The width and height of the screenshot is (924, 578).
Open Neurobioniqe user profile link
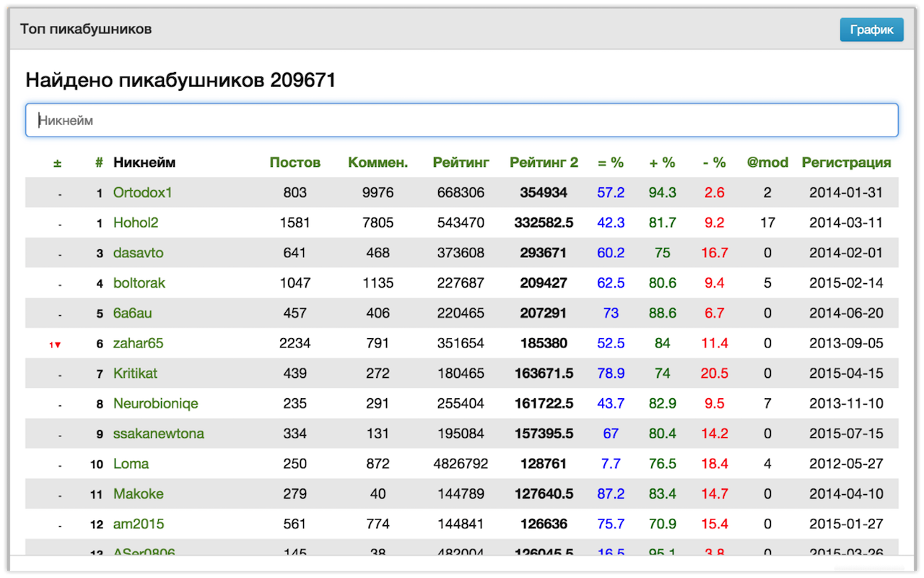155,403
